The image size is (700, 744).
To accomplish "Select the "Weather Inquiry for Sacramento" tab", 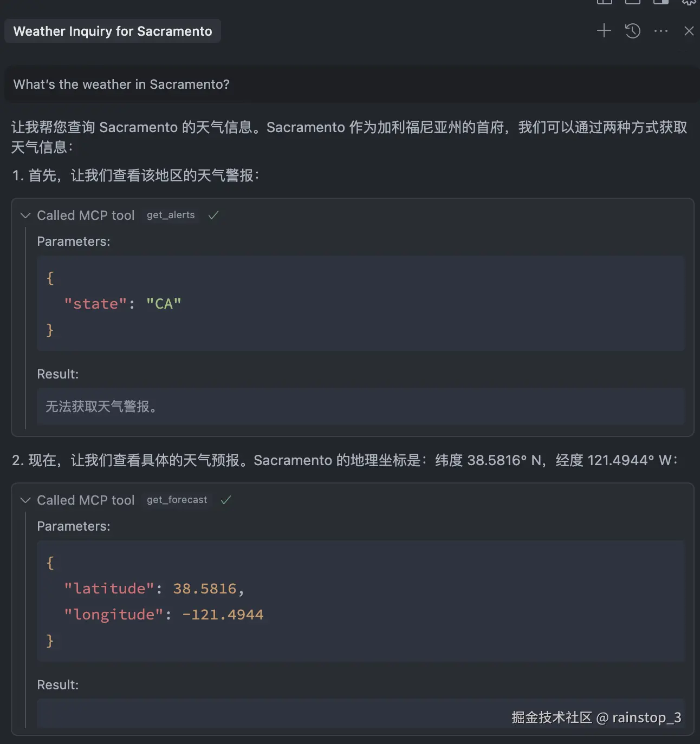I will coord(113,31).
